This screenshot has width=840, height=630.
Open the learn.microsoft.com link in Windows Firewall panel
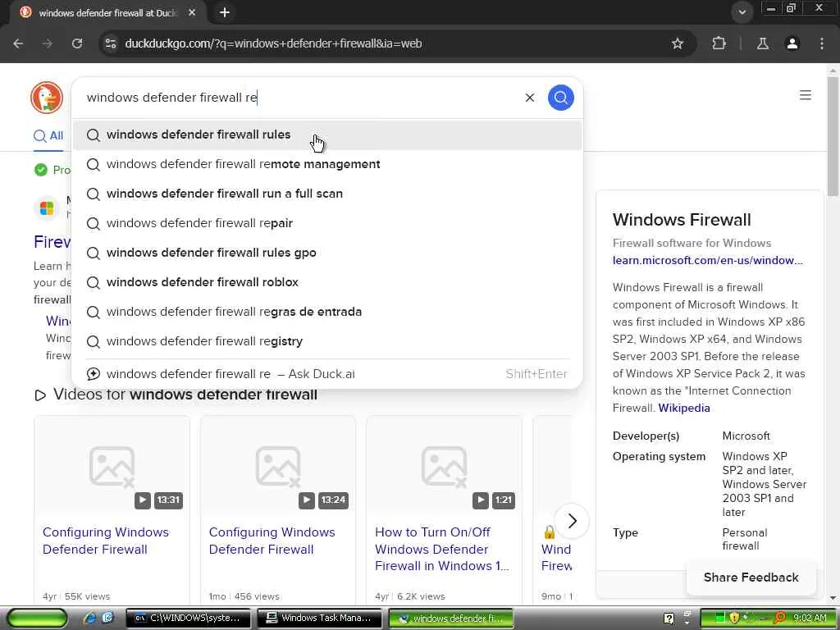coord(708,260)
